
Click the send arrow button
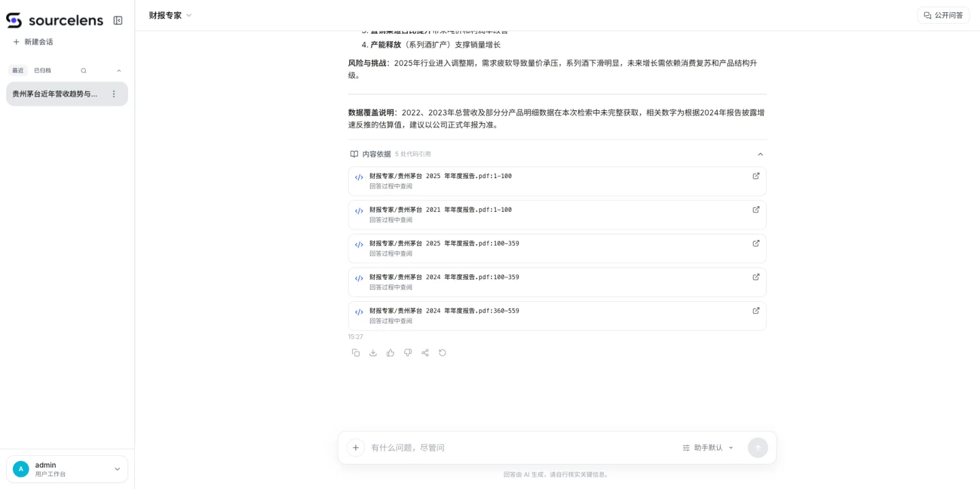[x=758, y=448]
